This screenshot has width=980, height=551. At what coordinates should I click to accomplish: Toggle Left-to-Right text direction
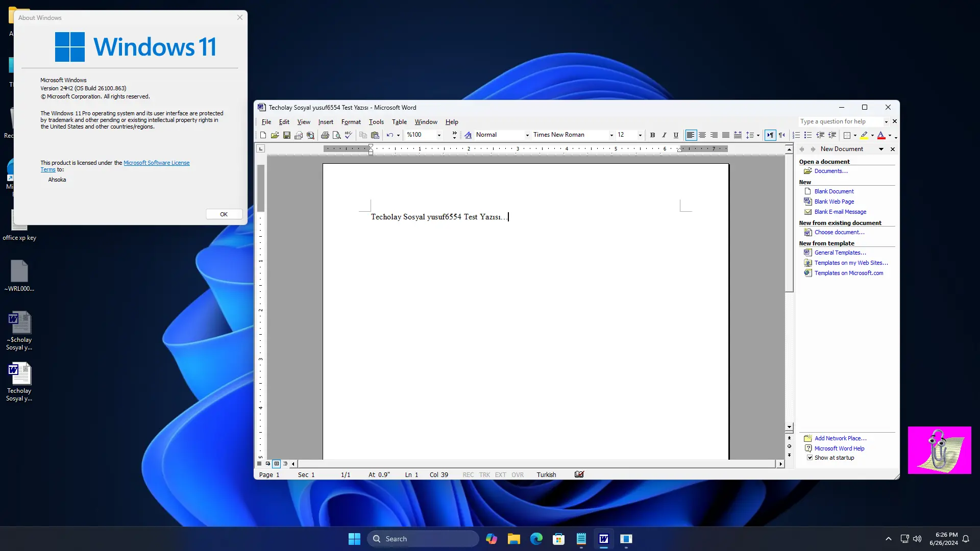point(770,135)
